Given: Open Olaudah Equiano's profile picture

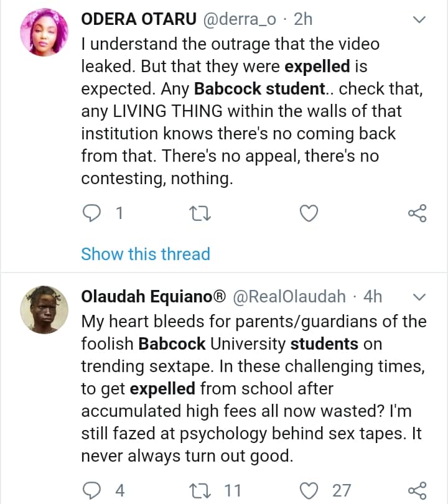Looking at the screenshot, I should [45, 309].
